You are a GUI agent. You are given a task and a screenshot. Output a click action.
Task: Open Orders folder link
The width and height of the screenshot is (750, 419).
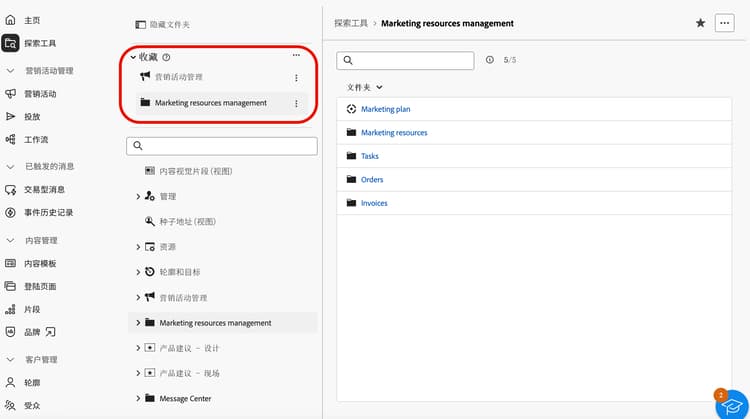372,179
